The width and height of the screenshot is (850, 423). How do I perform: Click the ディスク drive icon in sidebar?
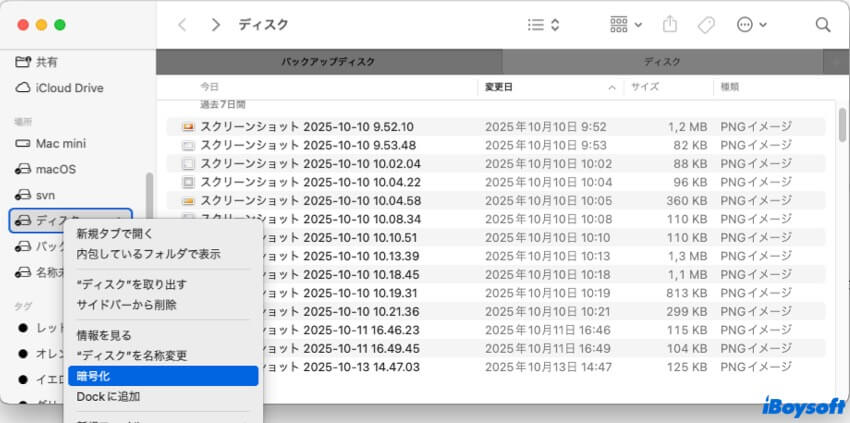pos(23,220)
